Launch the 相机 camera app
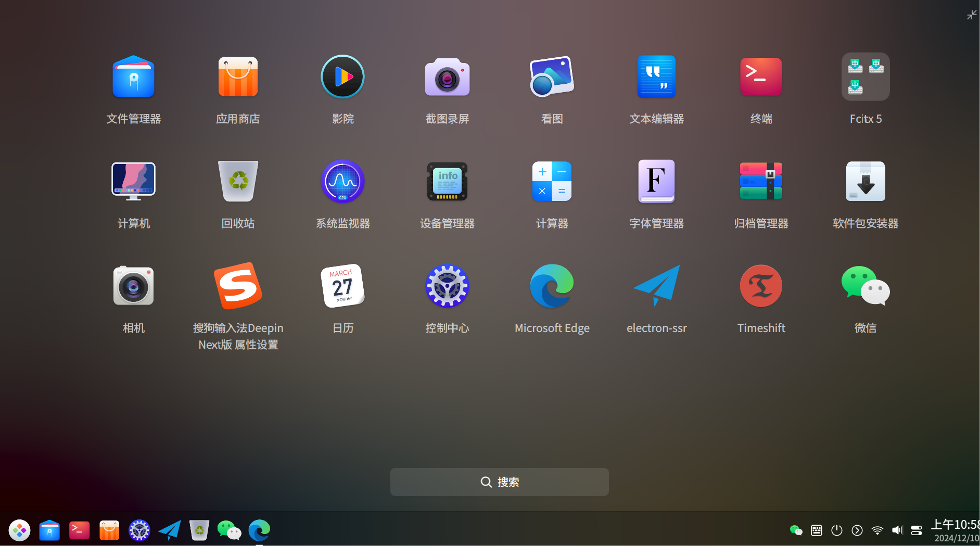This screenshot has height=546, width=980. pos(134,286)
